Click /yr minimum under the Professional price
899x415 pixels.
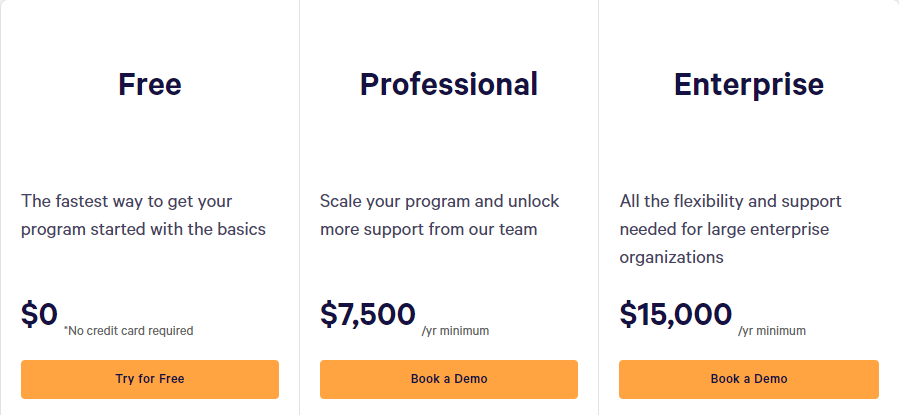(x=455, y=331)
